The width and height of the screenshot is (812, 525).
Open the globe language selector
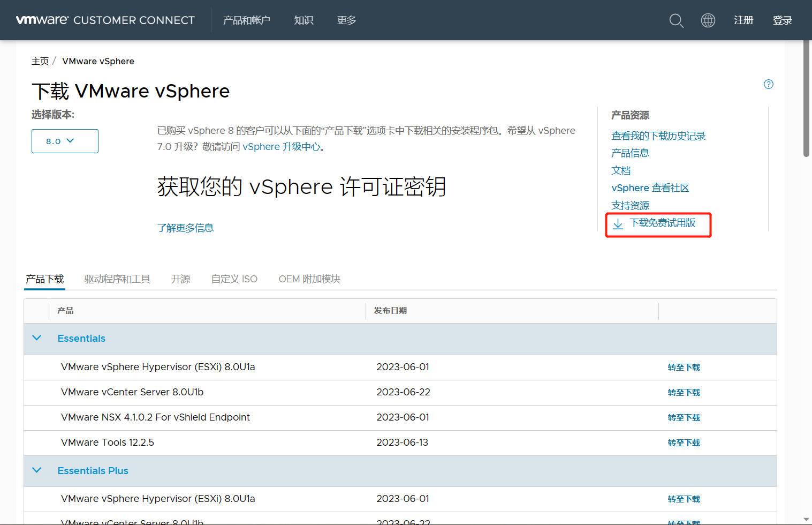(x=708, y=20)
